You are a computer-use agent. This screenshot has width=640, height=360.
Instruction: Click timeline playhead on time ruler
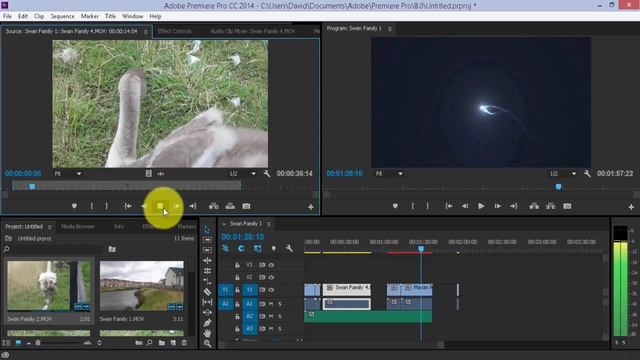pos(421,248)
